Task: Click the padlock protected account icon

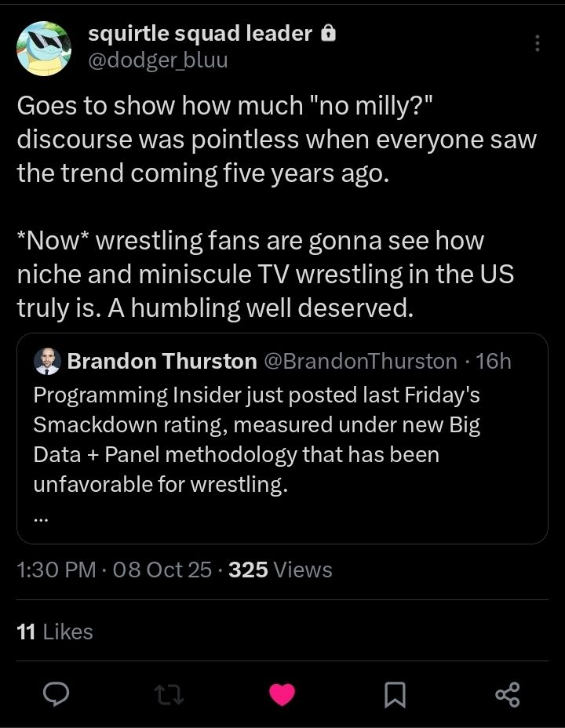Action: (329, 34)
